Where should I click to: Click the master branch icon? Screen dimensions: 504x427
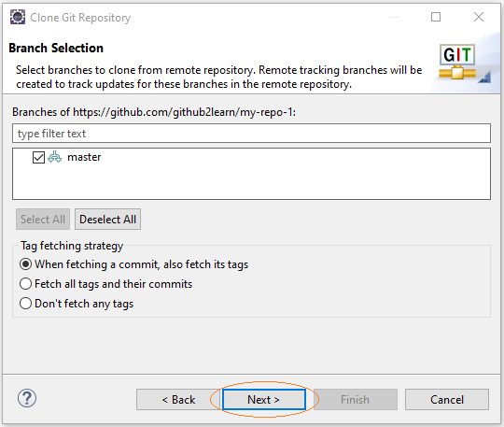54,157
